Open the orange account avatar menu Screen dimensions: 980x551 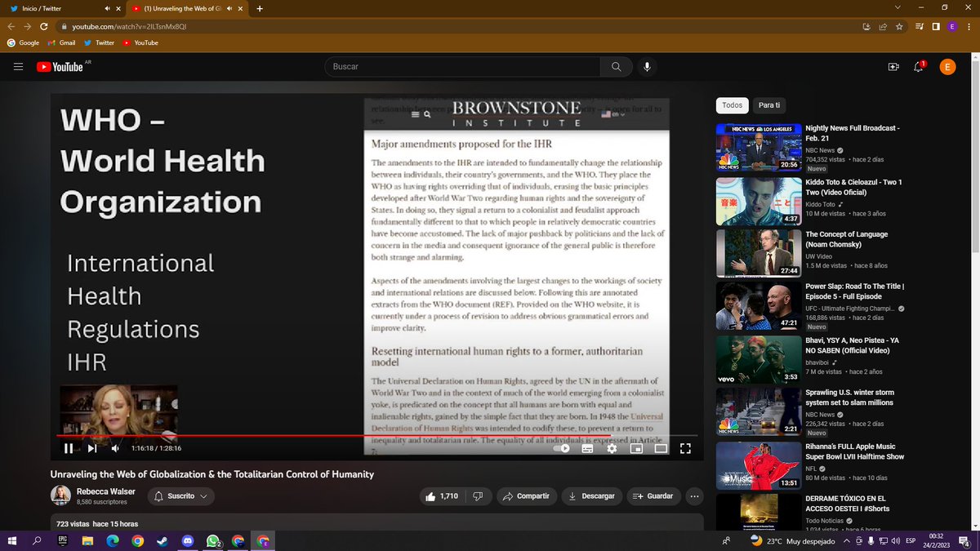tap(947, 67)
